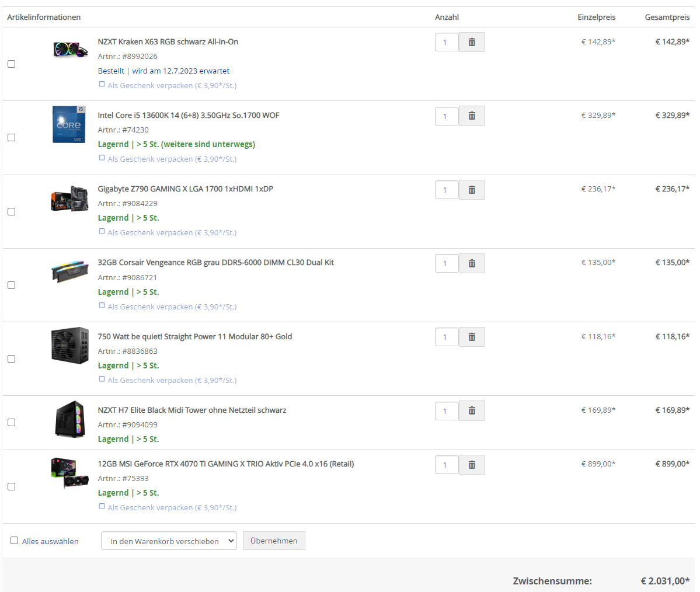Open 32GB Corsair Vengeance RGB product title
The height and width of the screenshot is (592, 700).
click(x=215, y=263)
